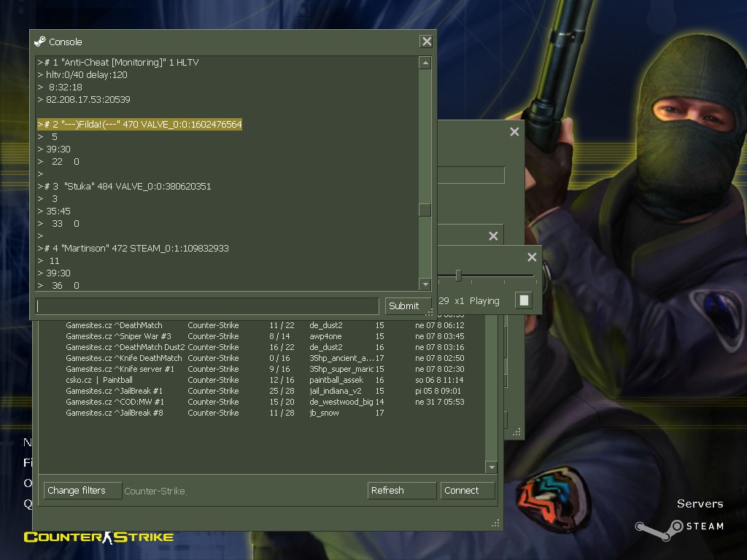Close the demo player window showing Playing
Screen dimensions: 747x560
click(532, 257)
